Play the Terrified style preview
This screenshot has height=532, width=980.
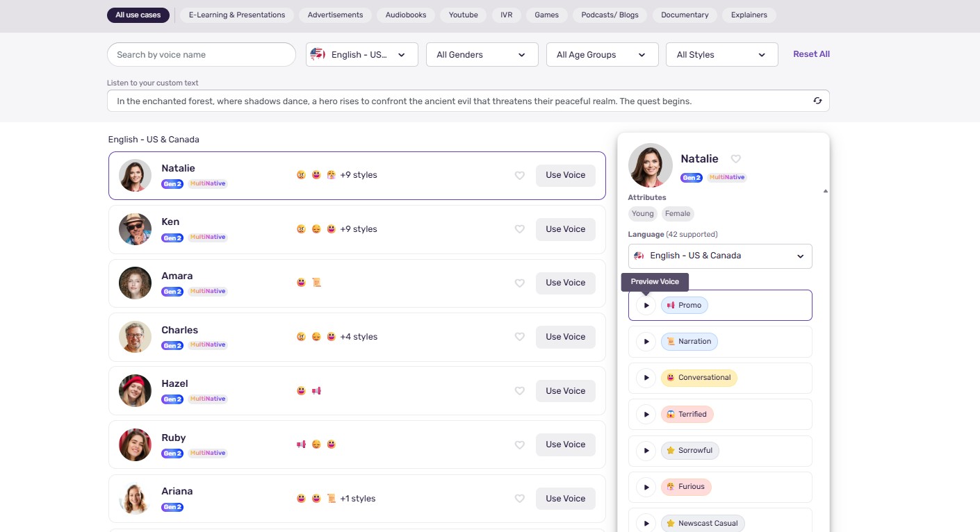click(646, 415)
